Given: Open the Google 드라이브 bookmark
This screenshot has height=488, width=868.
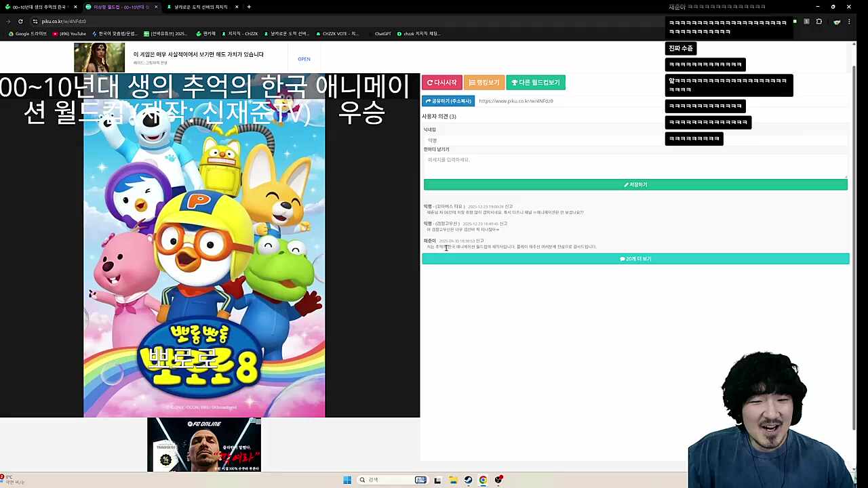Looking at the screenshot, I should (28, 34).
